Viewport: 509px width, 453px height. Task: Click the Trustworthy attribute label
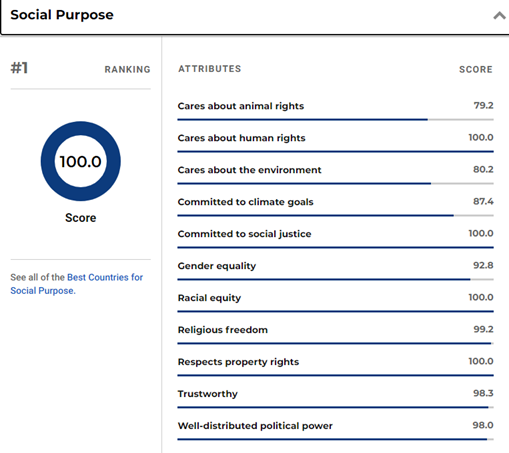pyautogui.click(x=208, y=394)
